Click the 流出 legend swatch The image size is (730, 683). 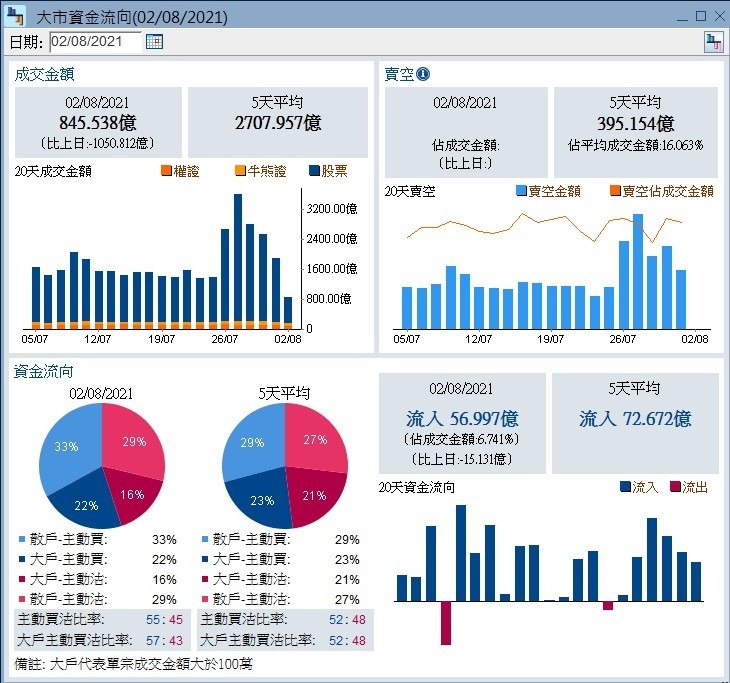(675, 487)
